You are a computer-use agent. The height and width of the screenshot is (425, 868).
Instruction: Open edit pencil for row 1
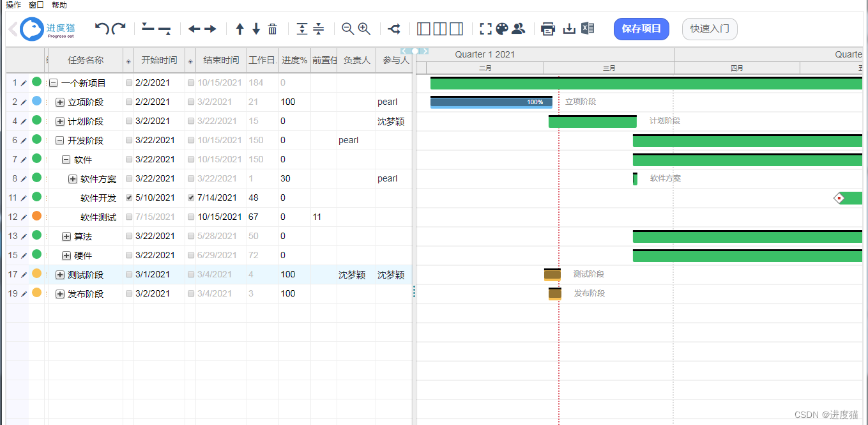coord(24,83)
